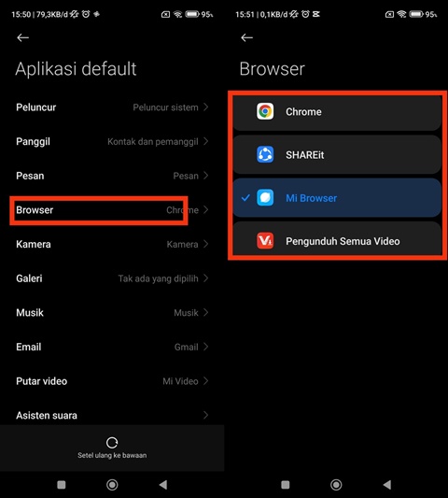Viewport: 448px width, 498px height.
Task: Open the Pesan default setting
Action: click(112, 176)
